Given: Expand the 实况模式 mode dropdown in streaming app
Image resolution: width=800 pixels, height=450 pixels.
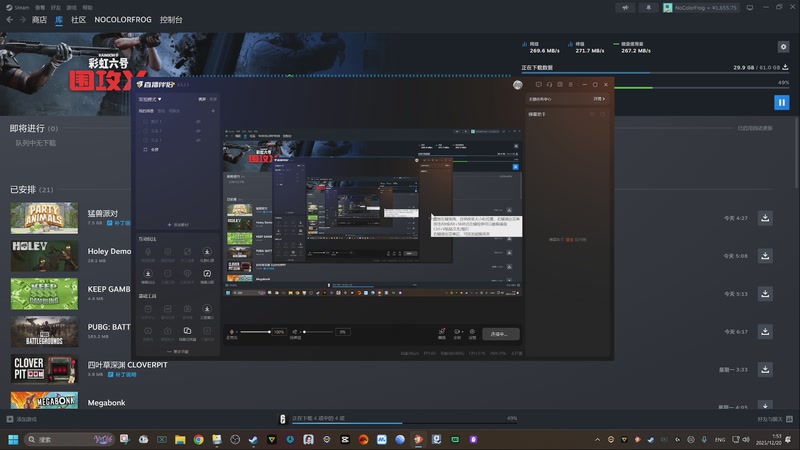Looking at the screenshot, I should (x=150, y=99).
